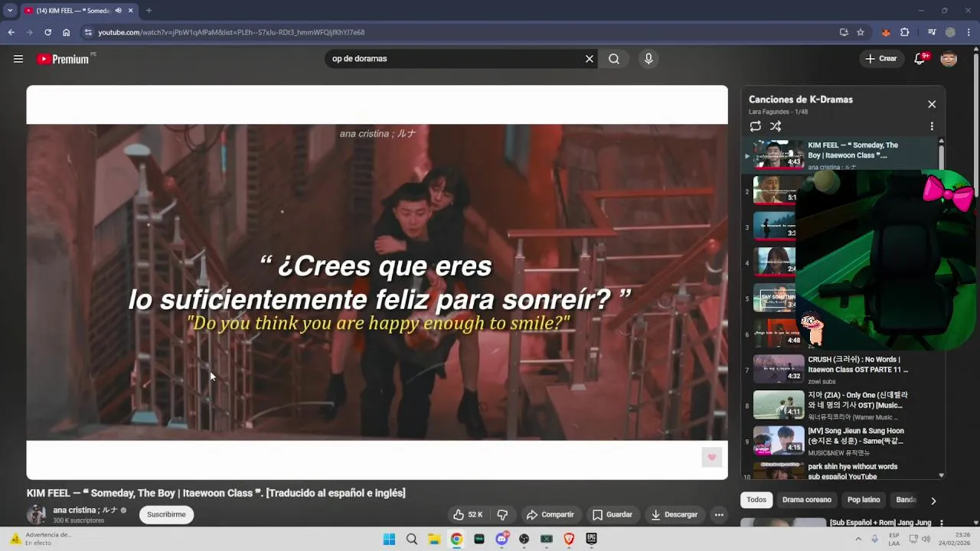Viewport: 980px width, 551px height.
Task: Open browser home page
Action: [x=66, y=32]
